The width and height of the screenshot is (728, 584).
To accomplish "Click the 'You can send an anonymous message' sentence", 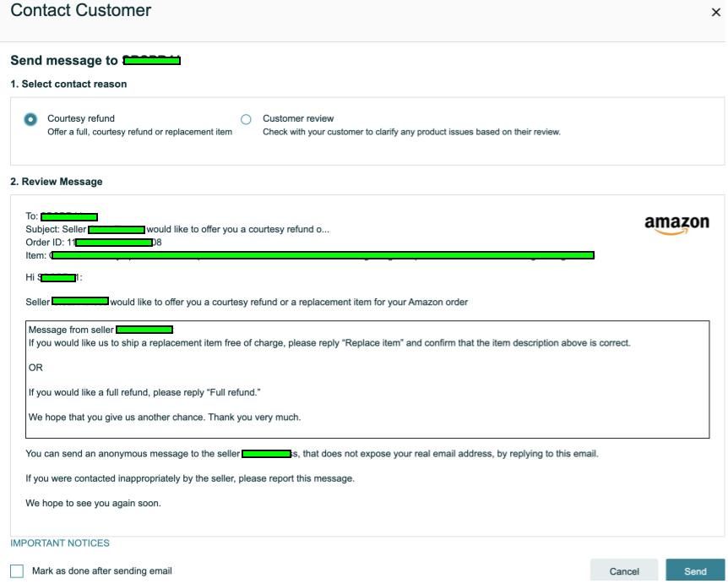I will [x=312, y=454].
